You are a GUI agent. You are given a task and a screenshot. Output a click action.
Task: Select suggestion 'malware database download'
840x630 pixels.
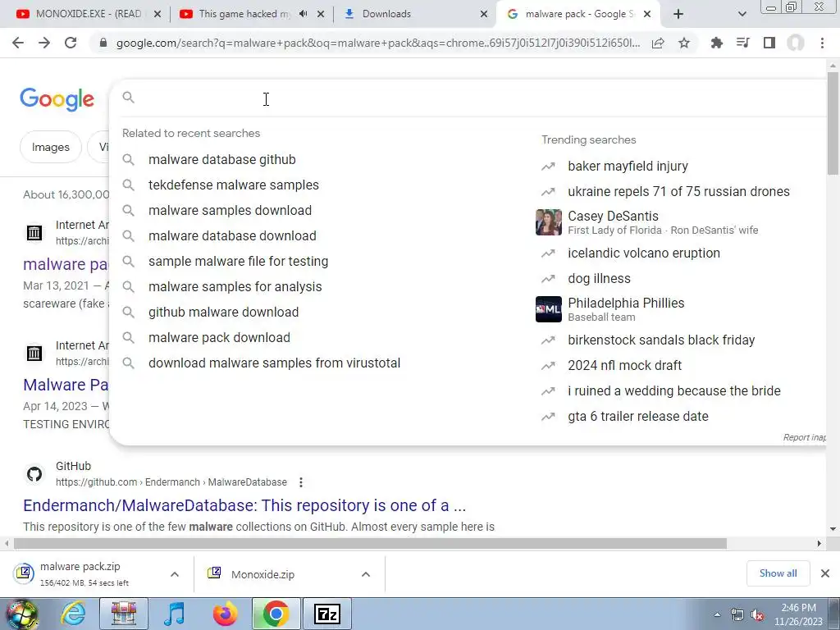(x=232, y=235)
